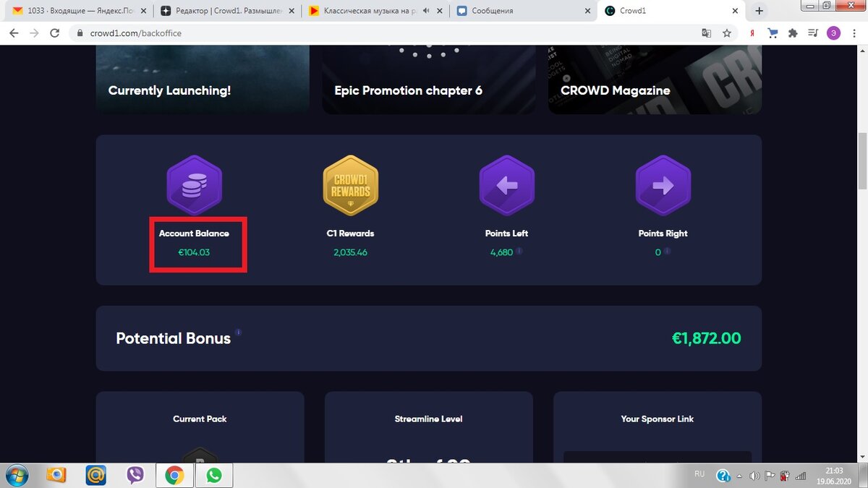Switch to the Яндекс.Почта Входящие tab

point(78,11)
